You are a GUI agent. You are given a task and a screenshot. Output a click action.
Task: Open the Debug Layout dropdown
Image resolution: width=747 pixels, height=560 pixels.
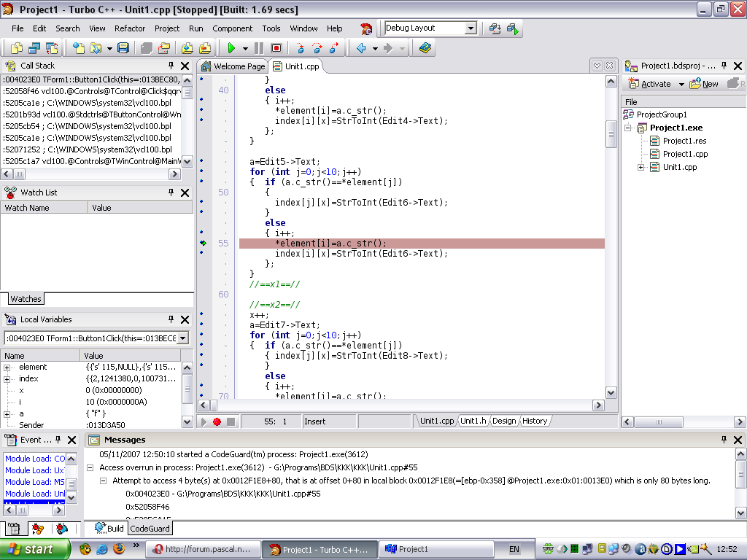pyautogui.click(x=471, y=28)
